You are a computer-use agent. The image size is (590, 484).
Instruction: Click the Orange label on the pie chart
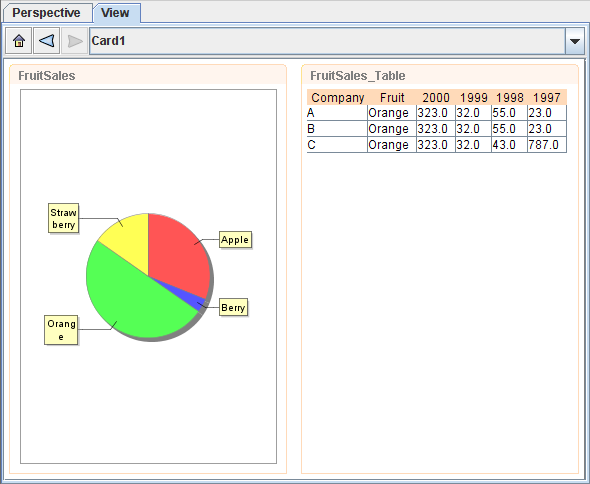coord(61,330)
